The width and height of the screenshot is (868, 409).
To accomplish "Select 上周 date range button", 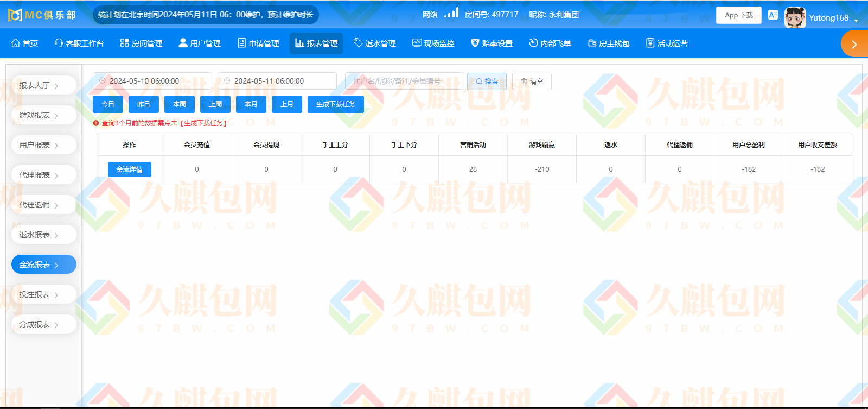I will tap(215, 104).
